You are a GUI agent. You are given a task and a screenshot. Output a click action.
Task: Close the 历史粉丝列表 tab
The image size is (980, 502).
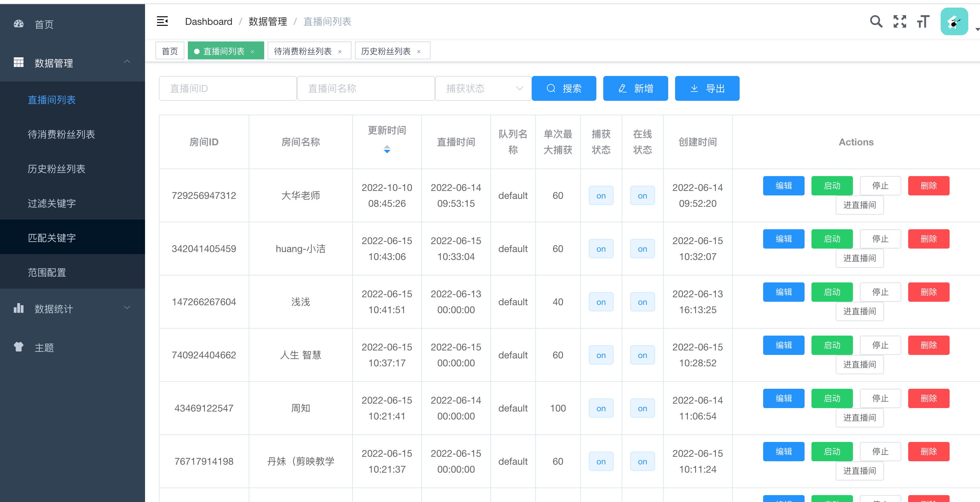[419, 52]
